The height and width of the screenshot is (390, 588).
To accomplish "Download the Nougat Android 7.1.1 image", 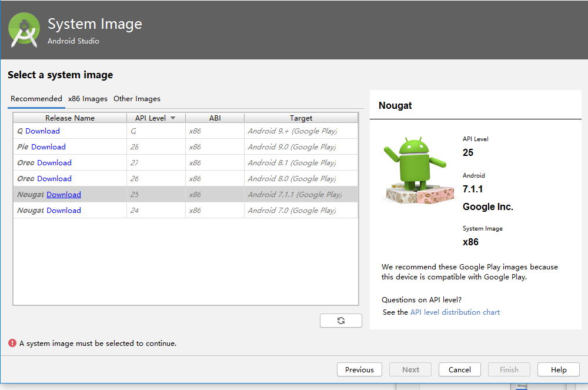I will 64,195.
